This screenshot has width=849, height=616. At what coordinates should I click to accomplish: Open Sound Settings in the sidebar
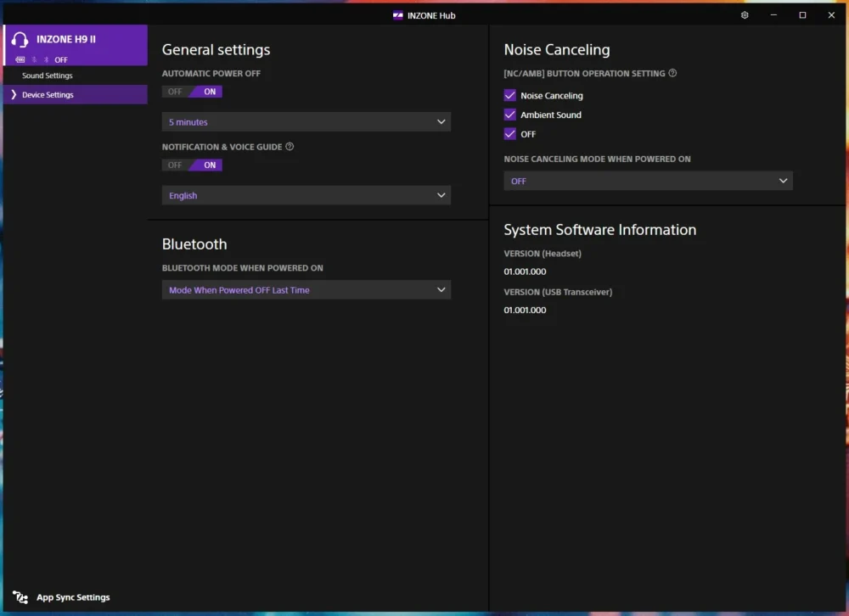(x=76, y=76)
